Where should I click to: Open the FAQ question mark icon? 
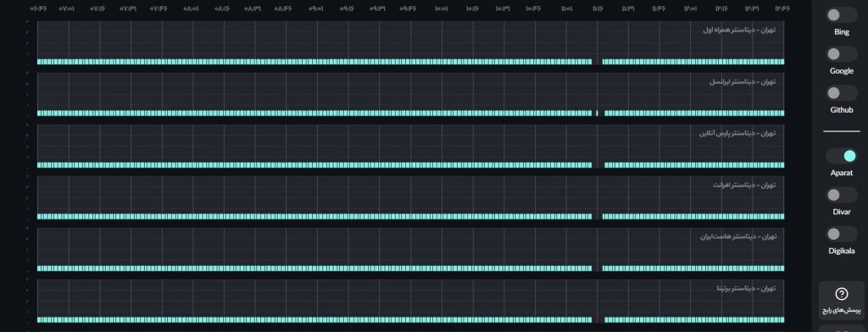point(841,294)
